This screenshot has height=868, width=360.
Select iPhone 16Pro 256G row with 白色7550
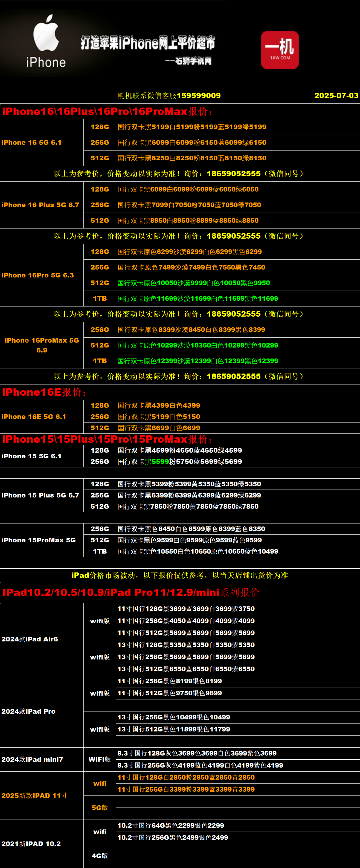point(238,267)
